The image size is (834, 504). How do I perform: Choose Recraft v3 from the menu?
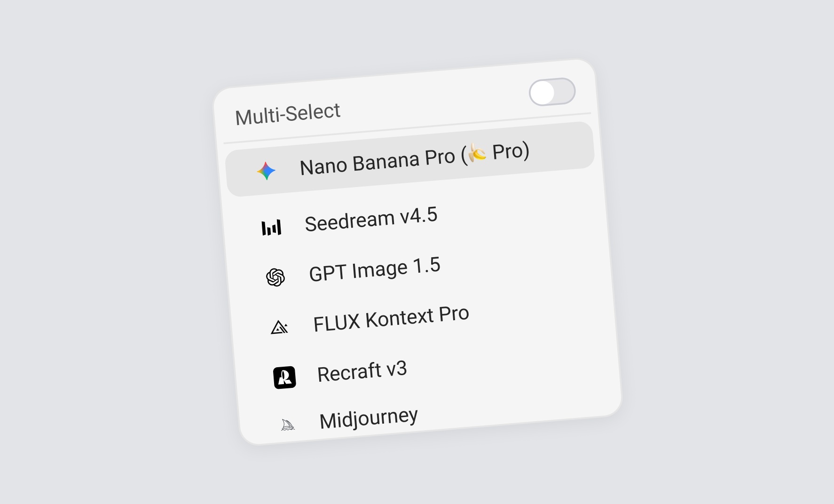tap(363, 371)
